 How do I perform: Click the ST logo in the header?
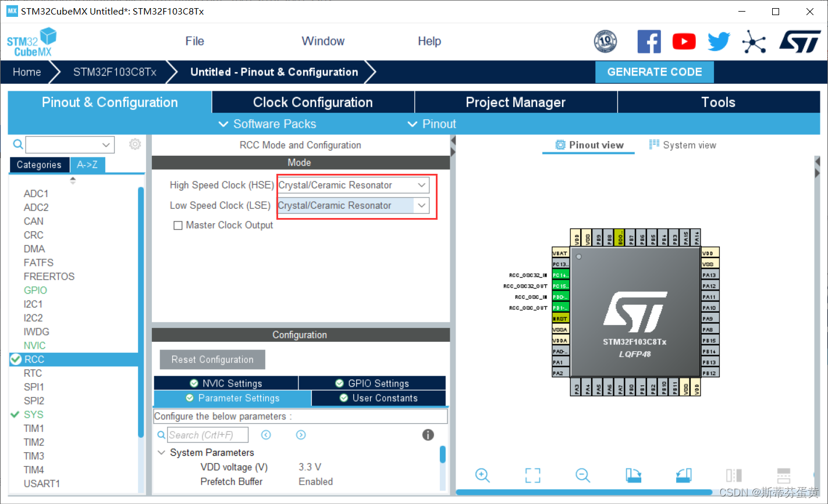(x=800, y=42)
